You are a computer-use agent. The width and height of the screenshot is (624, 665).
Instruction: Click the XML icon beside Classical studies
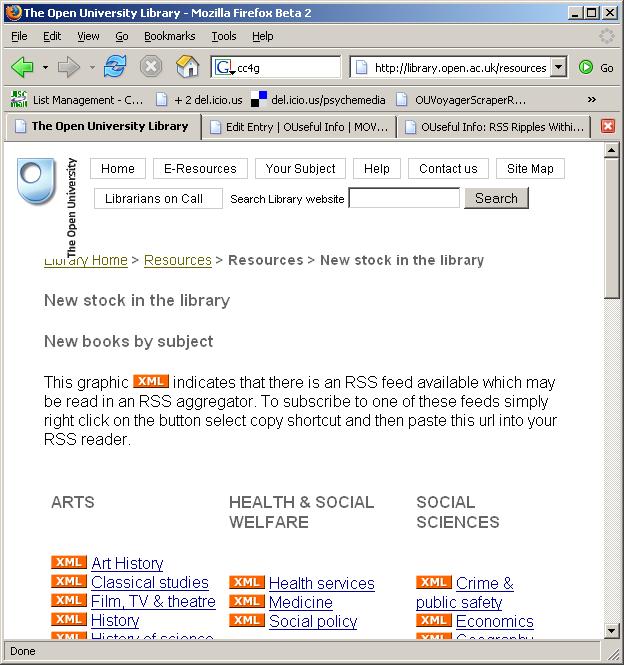(69, 581)
